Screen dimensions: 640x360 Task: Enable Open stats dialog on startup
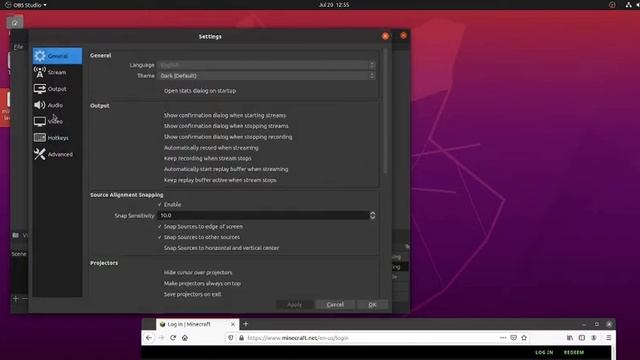tap(200, 91)
